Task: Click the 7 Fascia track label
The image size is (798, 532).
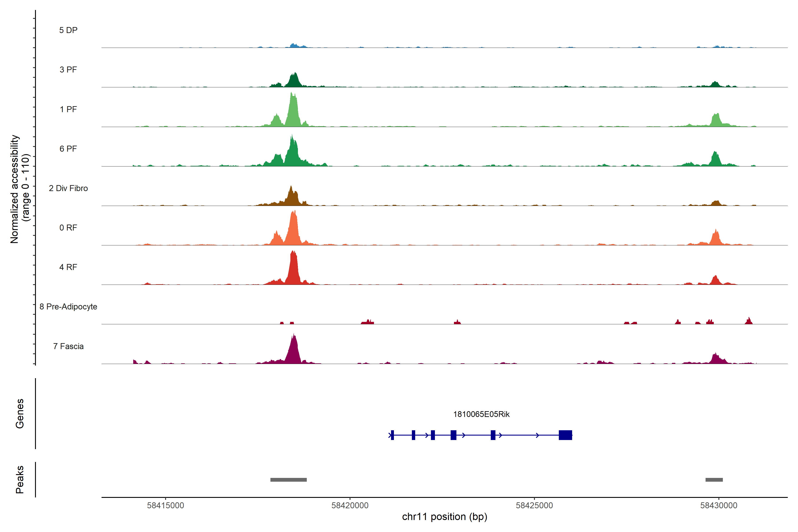Action: tap(68, 346)
